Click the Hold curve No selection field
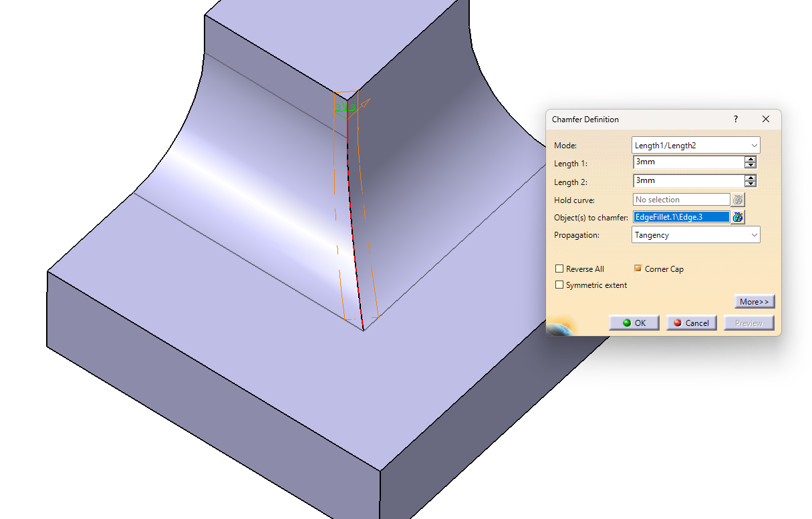Image resolution: width=812 pixels, height=519 pixels. click(x=681, y=200)
